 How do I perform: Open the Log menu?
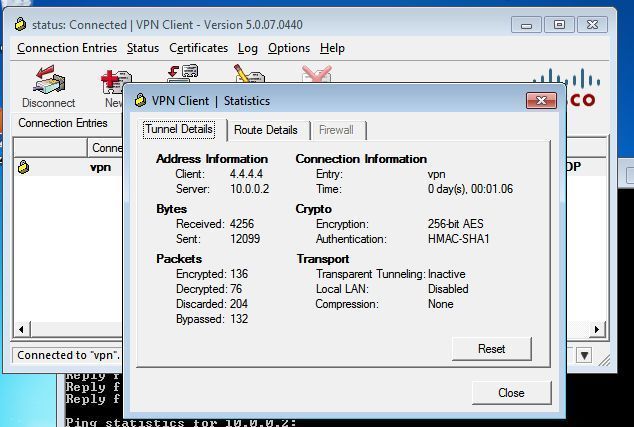pos(247,48)
